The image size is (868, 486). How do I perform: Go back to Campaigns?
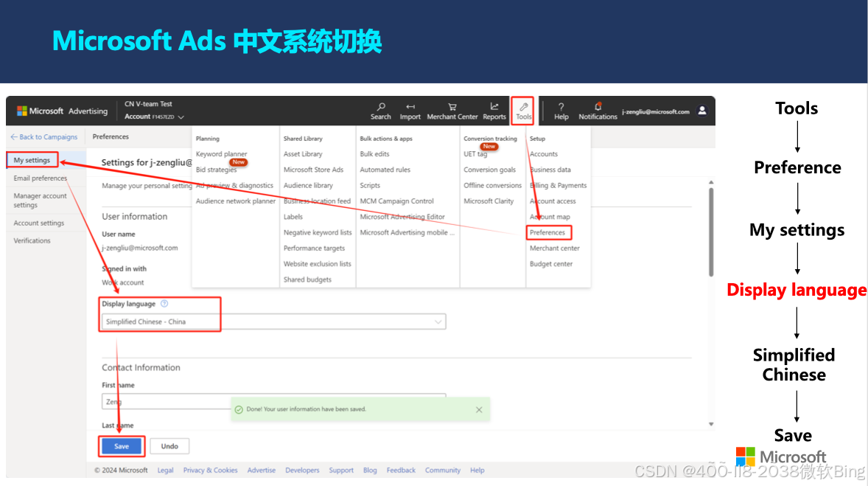tap(43, 137)
